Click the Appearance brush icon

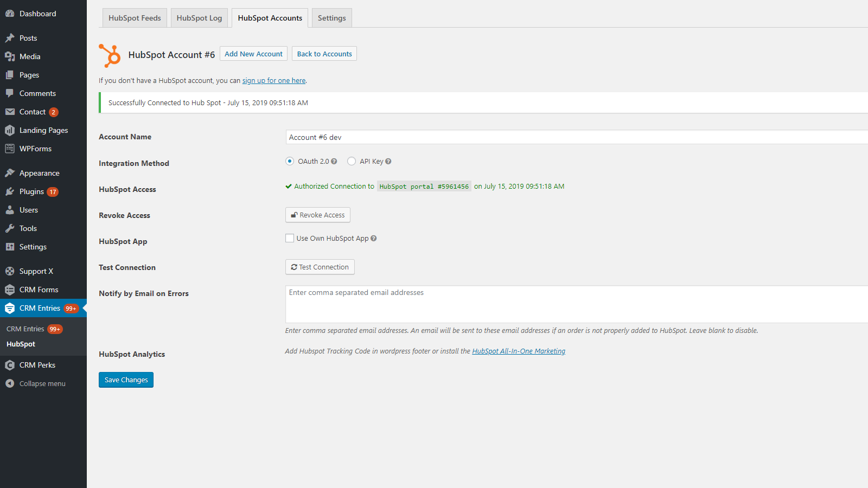pyautogui.click(x=10, y=173)
